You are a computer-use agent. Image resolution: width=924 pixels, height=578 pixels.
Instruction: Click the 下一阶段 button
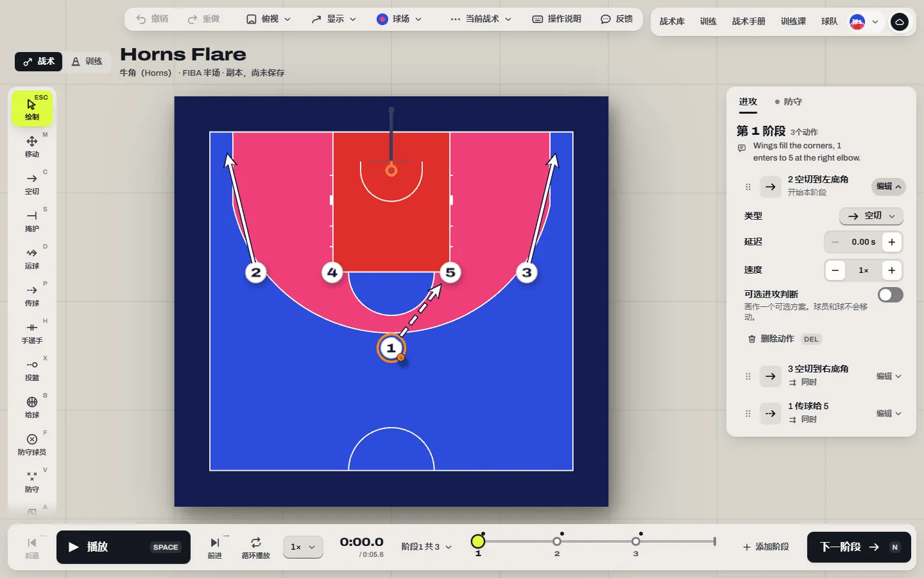[x=859, y=547]
